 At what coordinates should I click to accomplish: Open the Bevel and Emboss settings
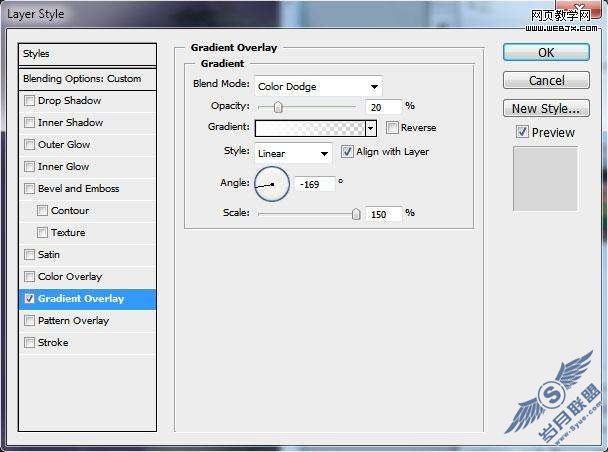coord(78,189)
